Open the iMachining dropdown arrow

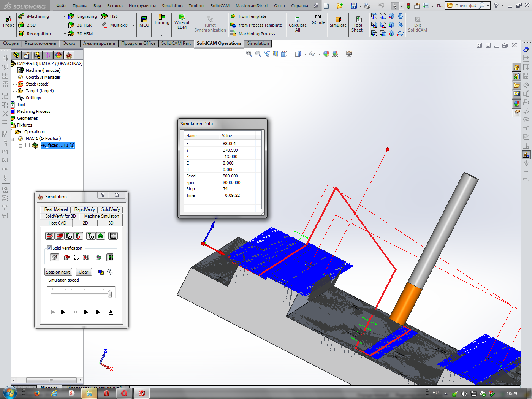click(65, 16)
